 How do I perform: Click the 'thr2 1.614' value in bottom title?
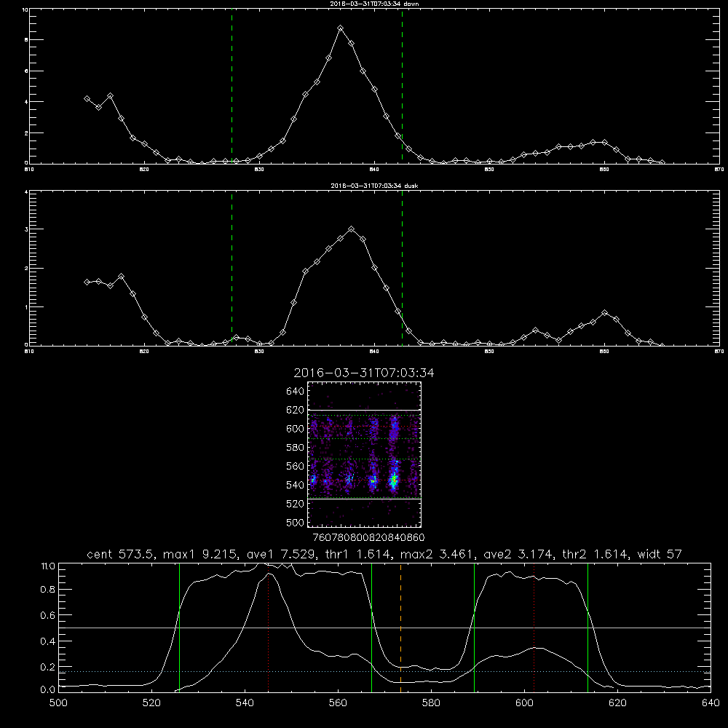tap(596, 554)
